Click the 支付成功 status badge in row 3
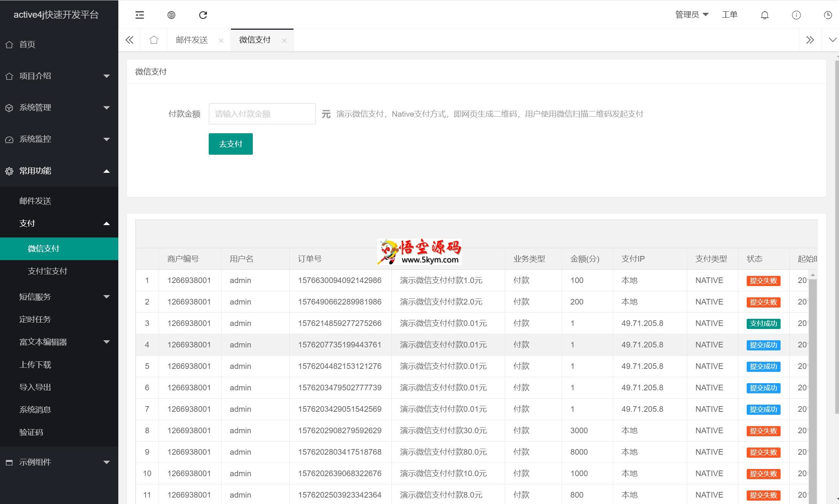839x504 pixels. (x=763, y=324)
